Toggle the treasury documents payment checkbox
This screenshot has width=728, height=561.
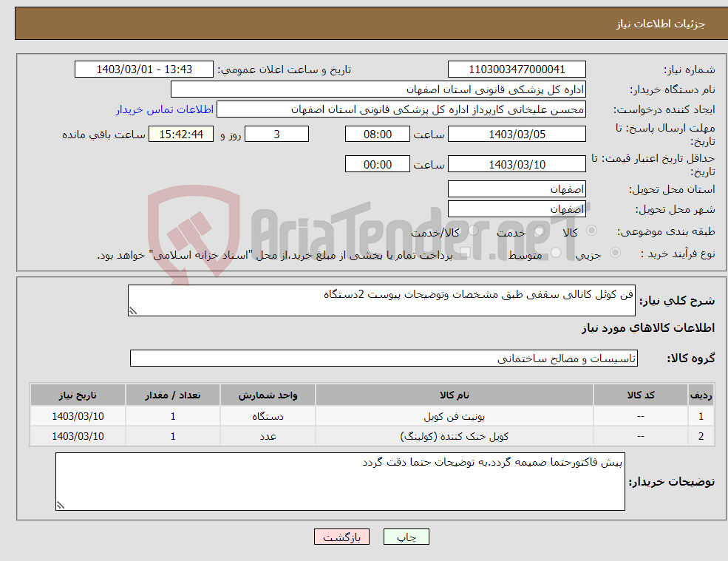466,253
